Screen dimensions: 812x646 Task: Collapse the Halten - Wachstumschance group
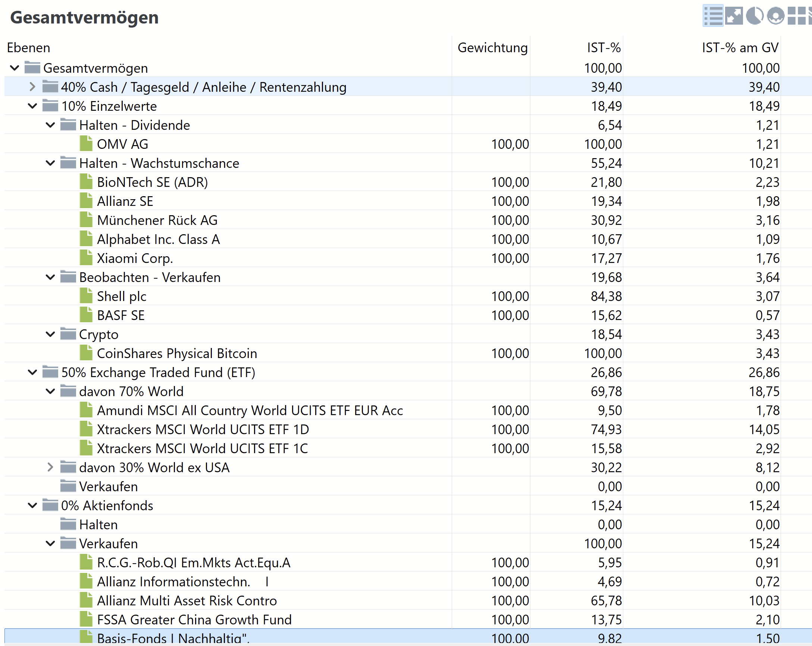pyautogui.click(x=50, y=163)
